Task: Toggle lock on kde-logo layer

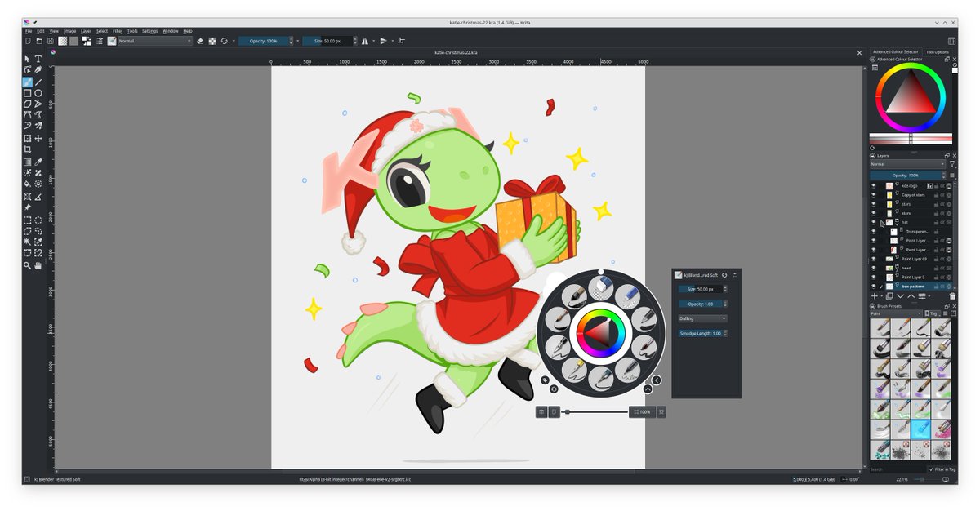Action: 936,186
